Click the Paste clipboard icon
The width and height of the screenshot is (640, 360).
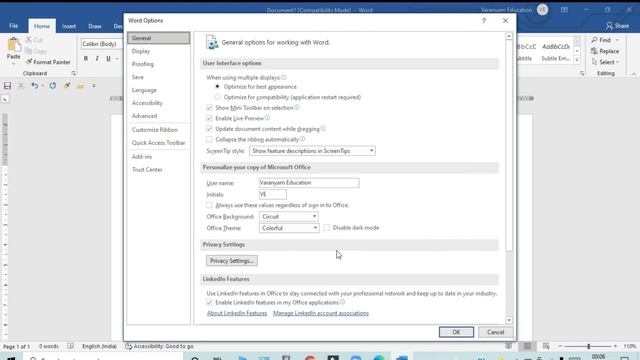13,44
